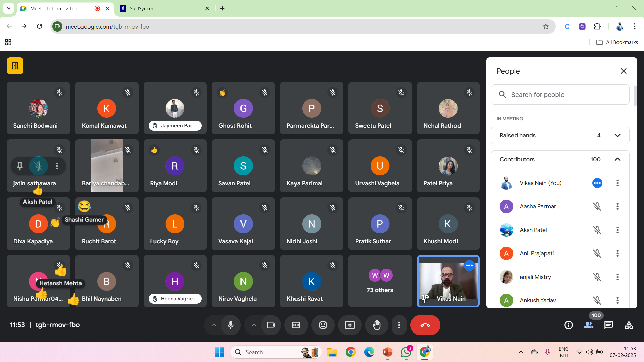Open the 73 others tile

tap(380, 281)
